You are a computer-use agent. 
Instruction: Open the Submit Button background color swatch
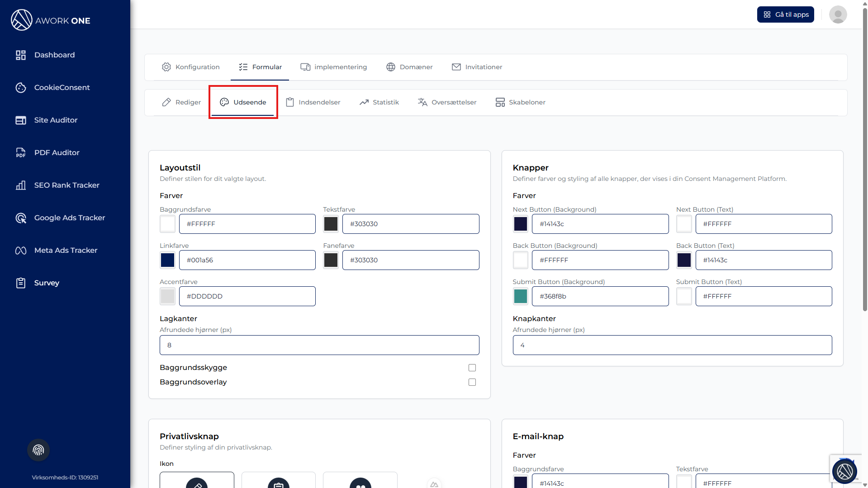click(x=521, y=296)
